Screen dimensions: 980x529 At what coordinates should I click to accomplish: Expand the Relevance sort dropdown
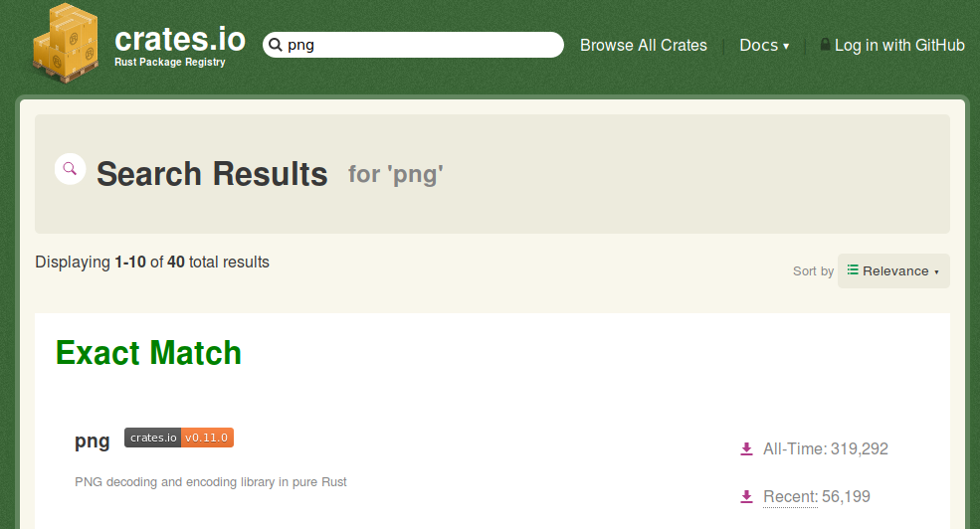[x=893, y=271]
